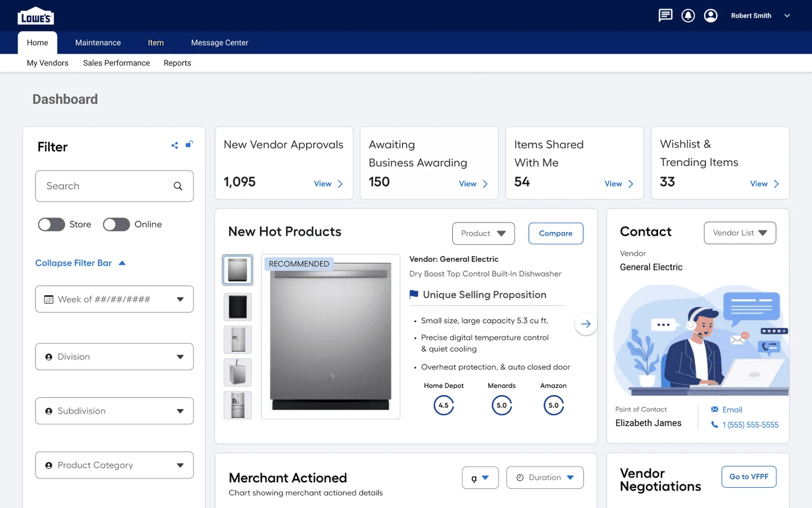Select the Home tab

(37, 43)
